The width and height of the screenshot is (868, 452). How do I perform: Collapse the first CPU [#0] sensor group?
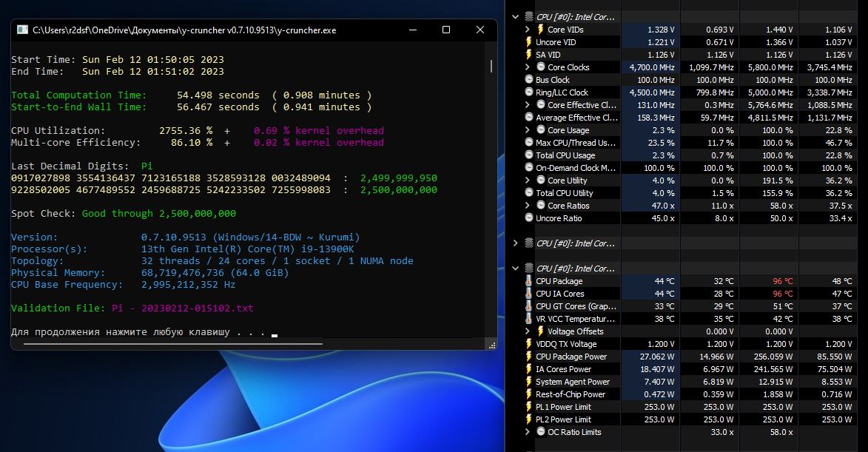[x=515, y=17]
